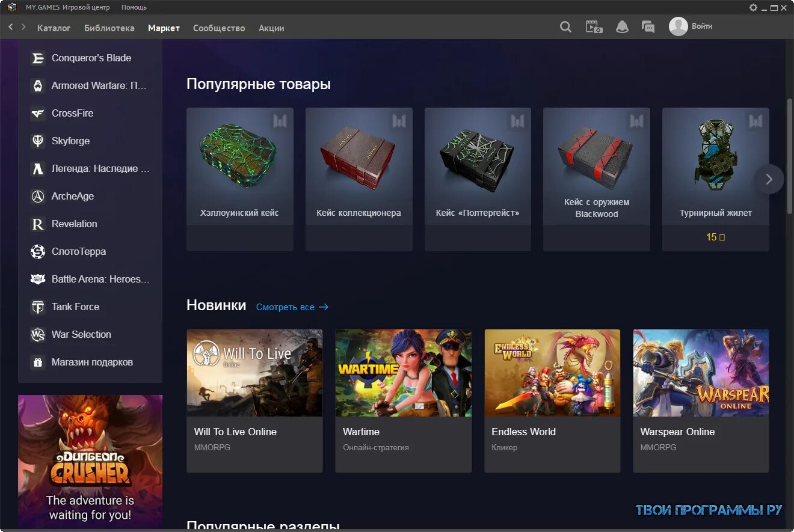Click Warface badge on Турнирный жилет card
The width and height of the screenshot is (794, 532).
(x=756, y=121)
